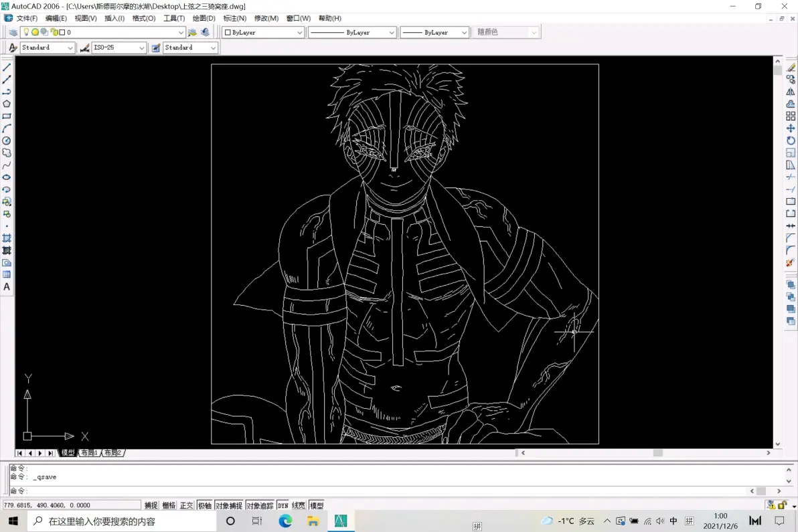Image resolution: width=798 pixels, height=532 pixels.
Task: Select the Region tool
Action: click(x=7, y=262)
